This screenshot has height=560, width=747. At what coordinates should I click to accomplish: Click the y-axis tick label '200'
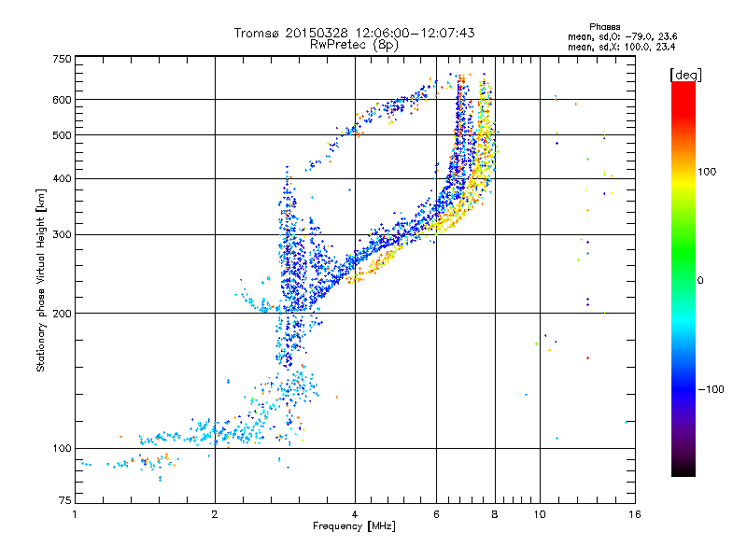click(63, 314)
